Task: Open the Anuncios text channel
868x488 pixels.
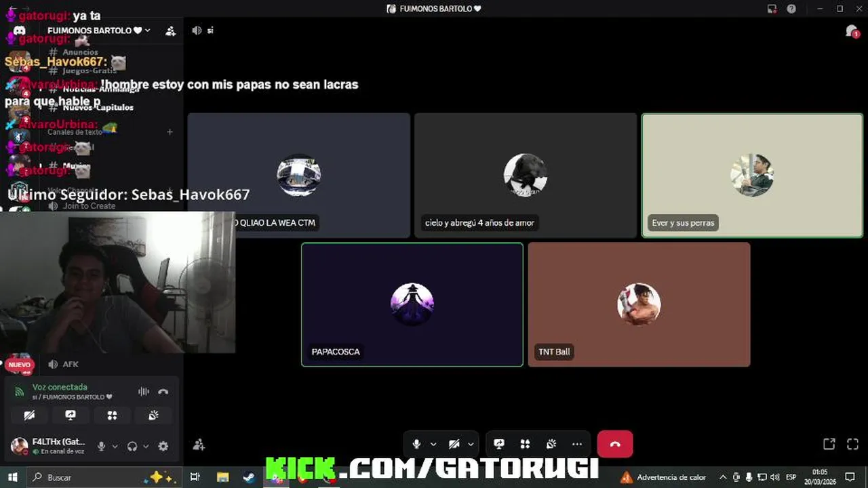Action: click(80, 52)
